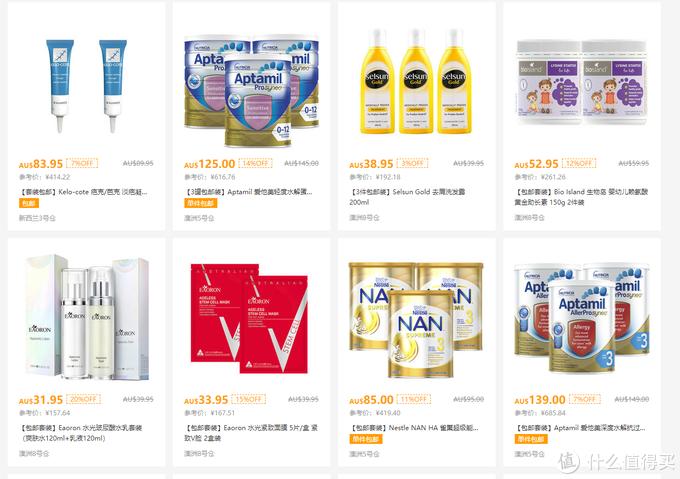The width and height of the screenshot is (680, 479).
Task: Open the Nestle NAN HA product title
Action: (415, 427)
